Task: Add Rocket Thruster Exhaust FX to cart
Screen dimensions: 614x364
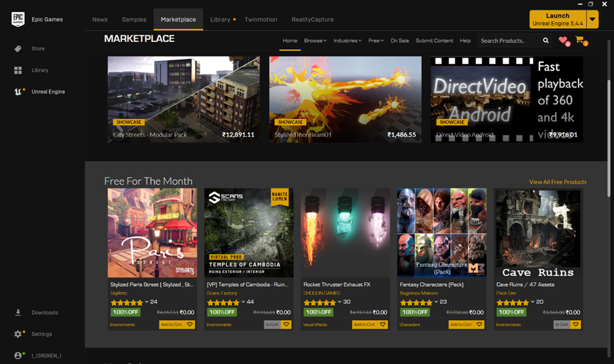Action: (365, 325)
